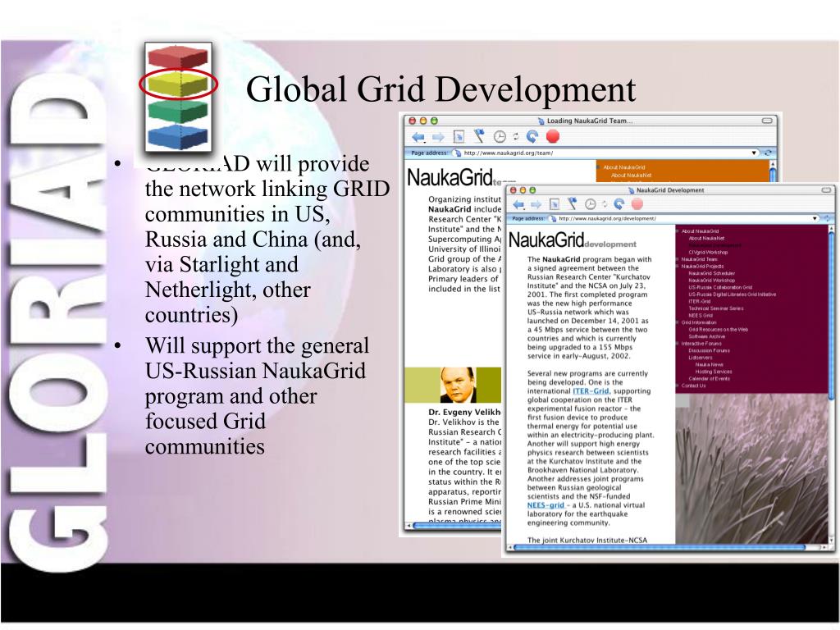Open CIVgrid Workshop in sidebar
Viewport: 840px width, 630px height.
coord(708,253)
